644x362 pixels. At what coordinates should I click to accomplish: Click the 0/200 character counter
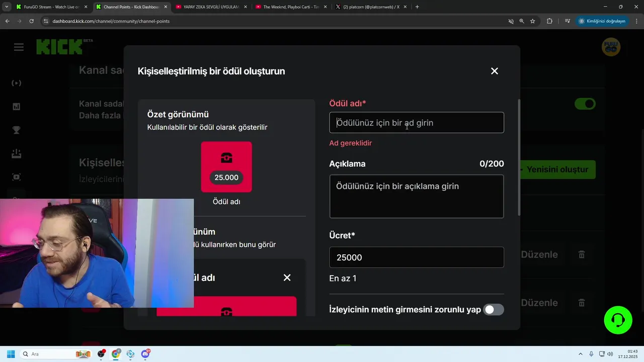492,164
